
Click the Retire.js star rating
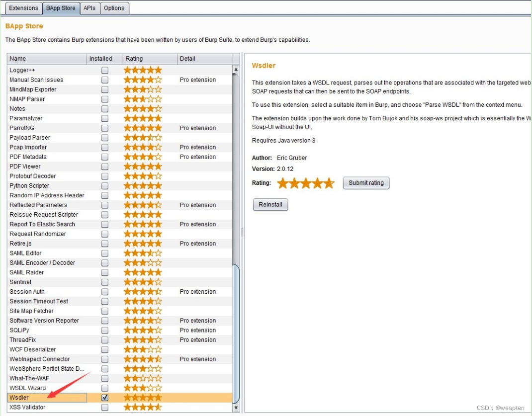pyautogui.click(x=143, y=244)
